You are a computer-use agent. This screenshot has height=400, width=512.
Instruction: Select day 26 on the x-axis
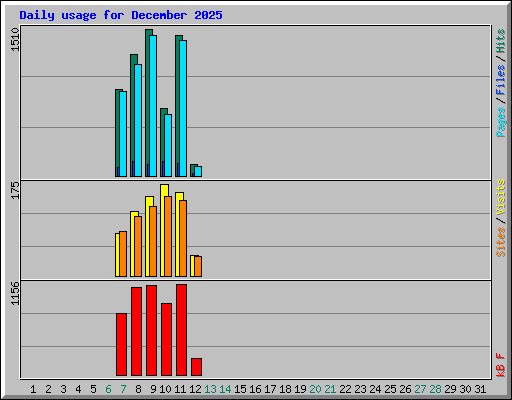pos(405,389)
